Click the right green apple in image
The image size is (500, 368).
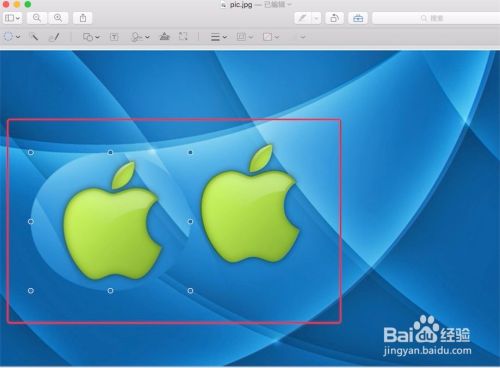point(251,204)
